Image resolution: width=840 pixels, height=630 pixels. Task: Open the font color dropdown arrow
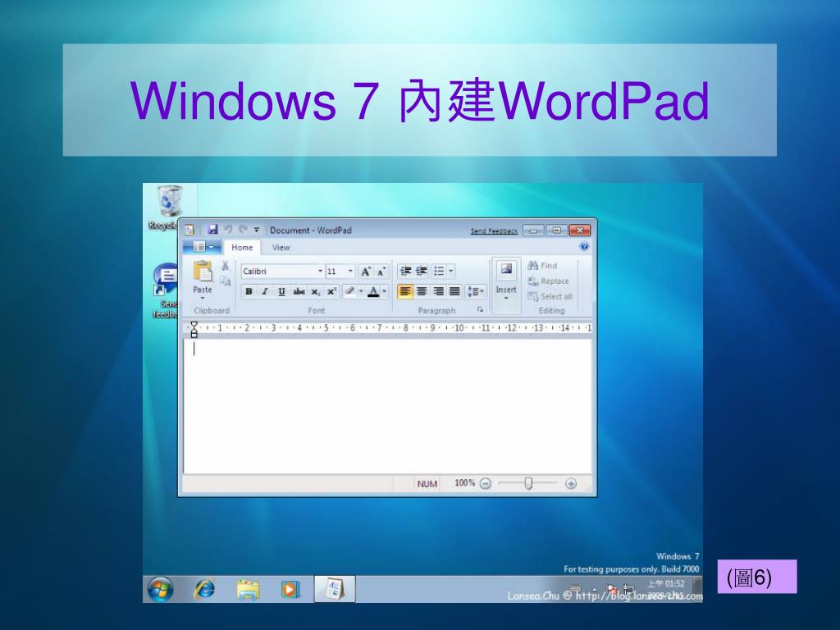[384, 291]
